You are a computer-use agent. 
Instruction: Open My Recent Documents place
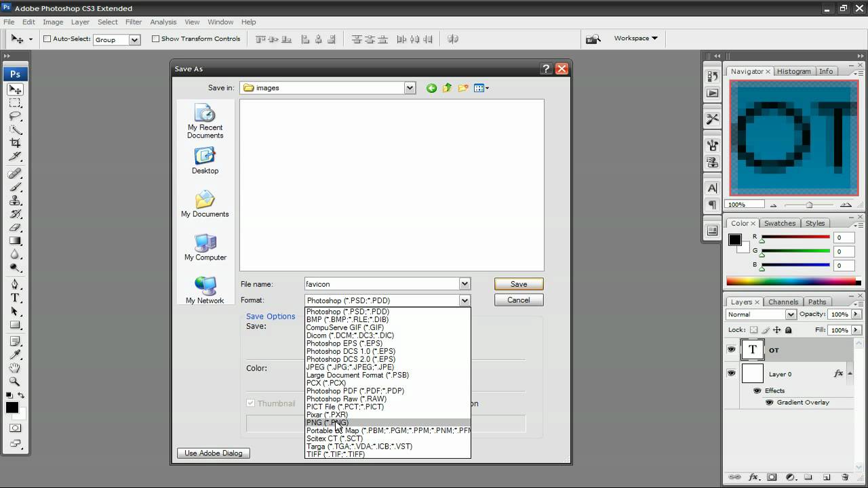click(x=205, y=121)
